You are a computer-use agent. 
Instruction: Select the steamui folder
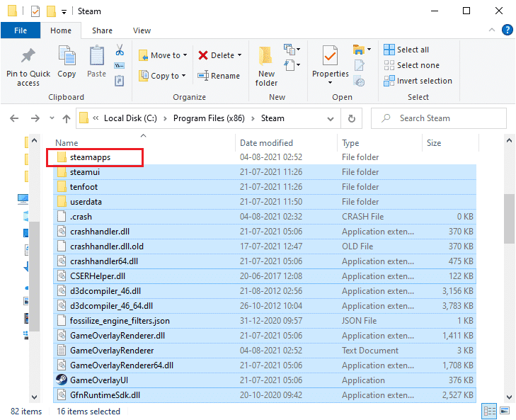pyautogui.click(x=265, y=172)
